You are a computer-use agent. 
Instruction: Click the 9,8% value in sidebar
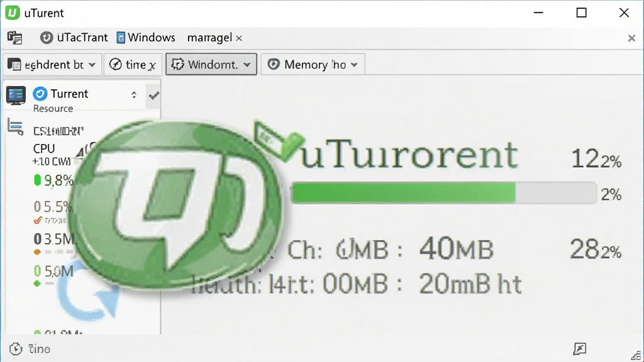[x=58, y=180]
